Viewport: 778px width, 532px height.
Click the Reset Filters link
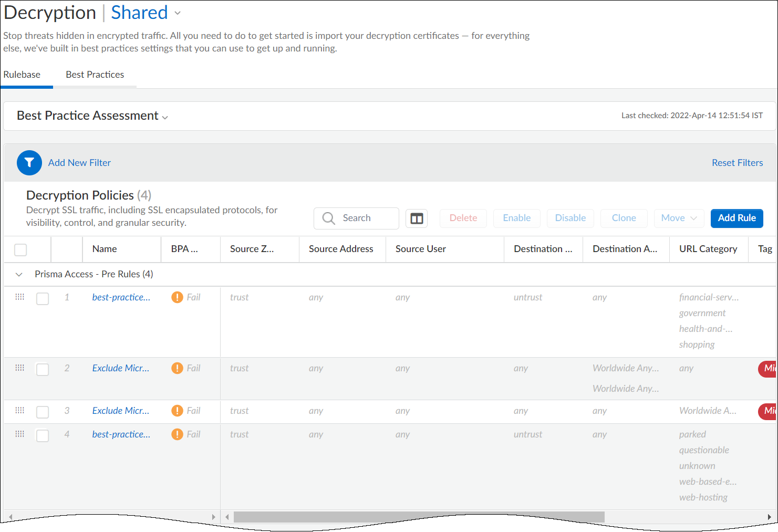[738, 163]
